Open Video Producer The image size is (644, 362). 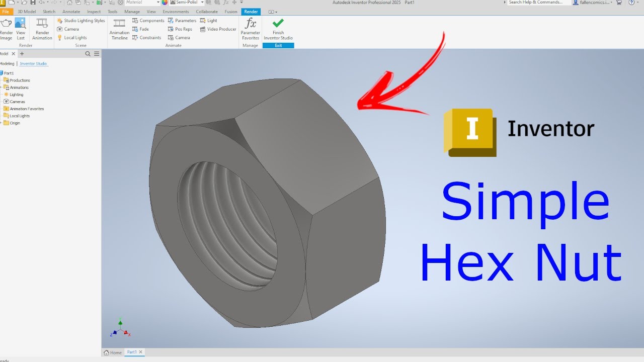(x=218, y=29)
